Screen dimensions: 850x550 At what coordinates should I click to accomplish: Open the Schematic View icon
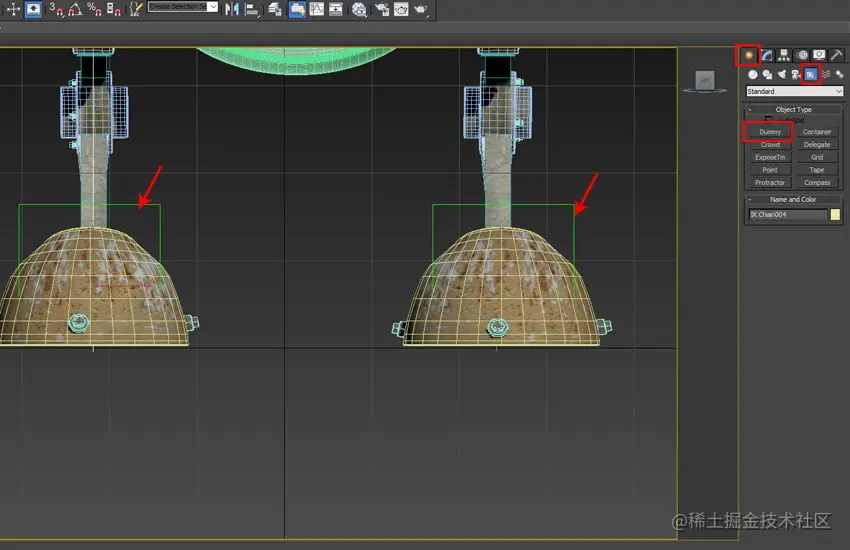pyautogui.click(x=336, y=9)
